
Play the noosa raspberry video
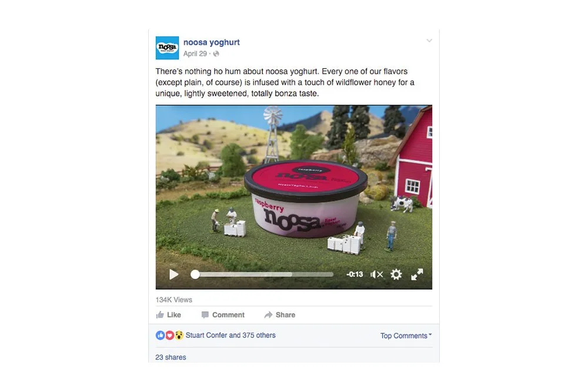pyautogui.click(x=173, y=274)
